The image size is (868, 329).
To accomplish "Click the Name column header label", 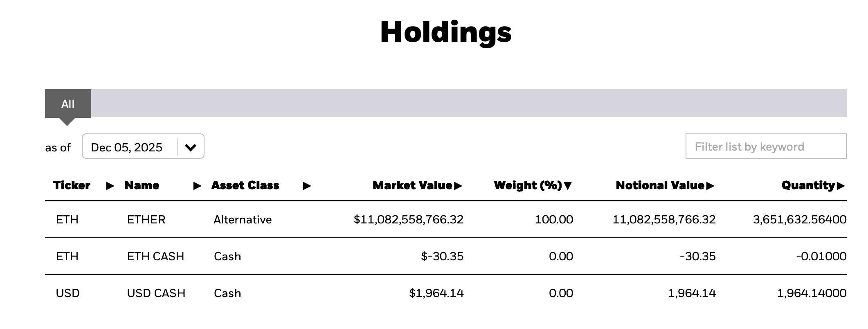I will pyautogui.click(x=142, y=185).
